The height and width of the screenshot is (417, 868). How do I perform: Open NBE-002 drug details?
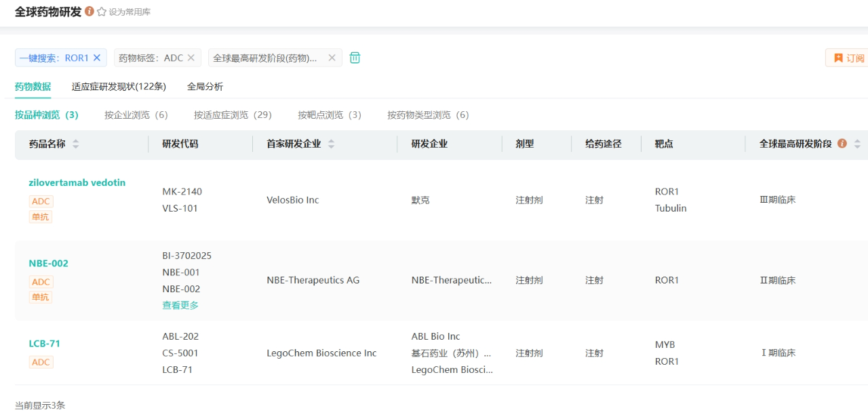[48, 264]
